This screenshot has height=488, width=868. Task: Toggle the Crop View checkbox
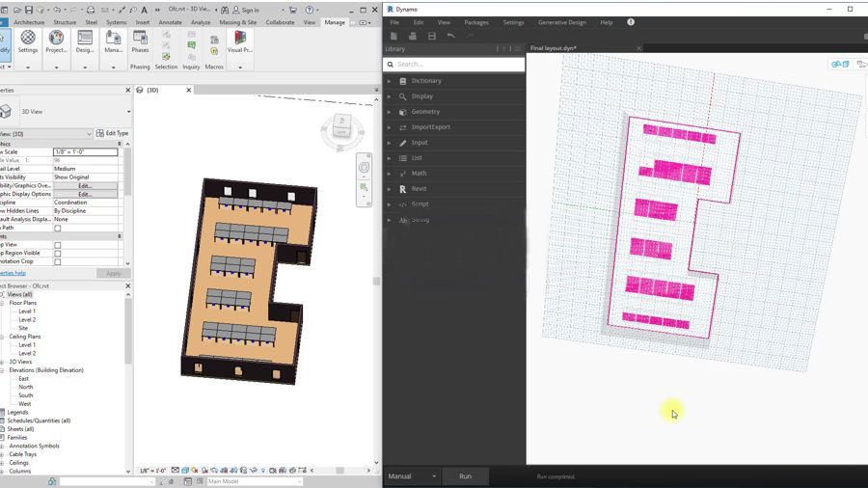58,245
